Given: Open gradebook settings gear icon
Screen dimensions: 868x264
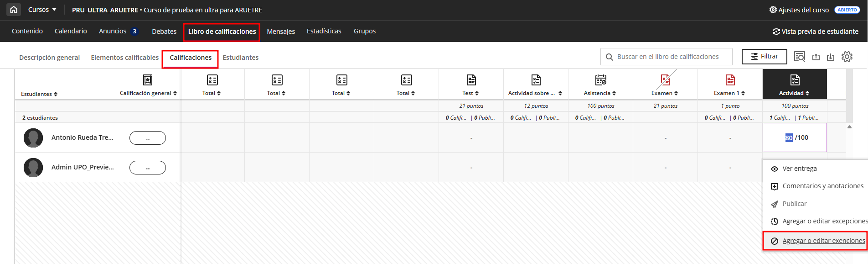Looking at the screenshot, I should tap(847, 57).
